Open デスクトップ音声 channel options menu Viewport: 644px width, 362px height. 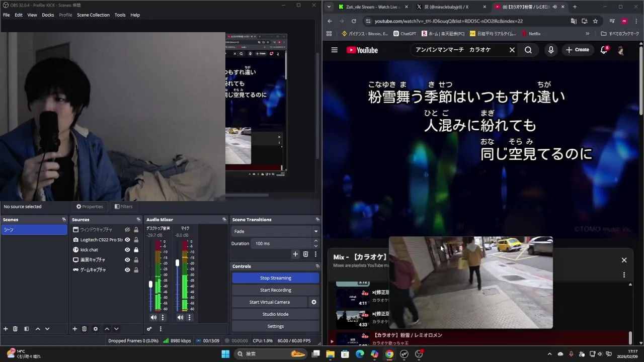(x=163, y=317)
